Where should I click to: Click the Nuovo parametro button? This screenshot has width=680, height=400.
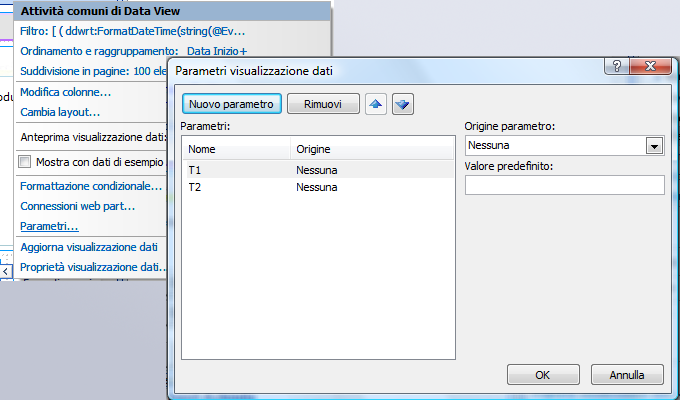click(232, 104)
